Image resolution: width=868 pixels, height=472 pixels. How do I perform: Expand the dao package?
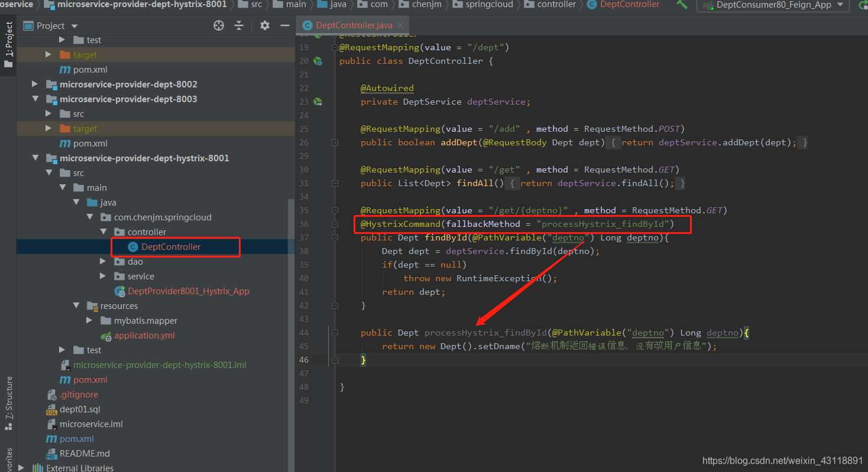pyautogui.click(x=103, y=262)
